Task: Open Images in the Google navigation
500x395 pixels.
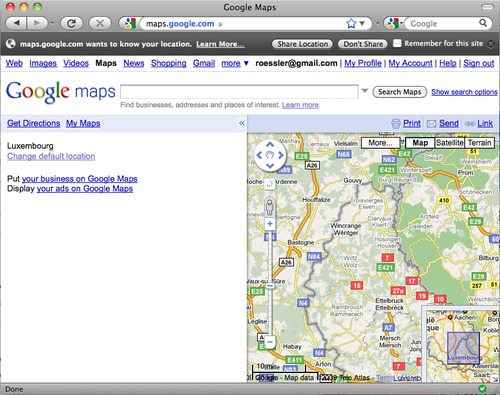Action: 43,63
